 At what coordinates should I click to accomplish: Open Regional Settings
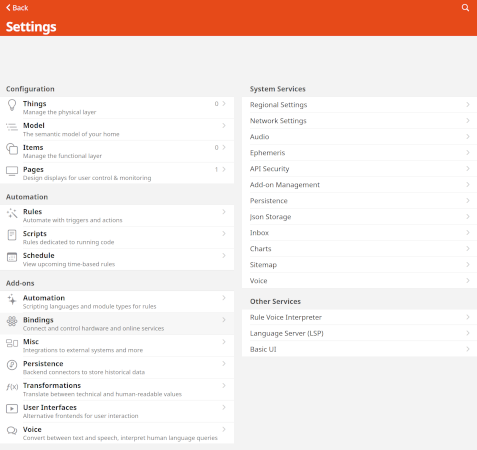(359, 105)
